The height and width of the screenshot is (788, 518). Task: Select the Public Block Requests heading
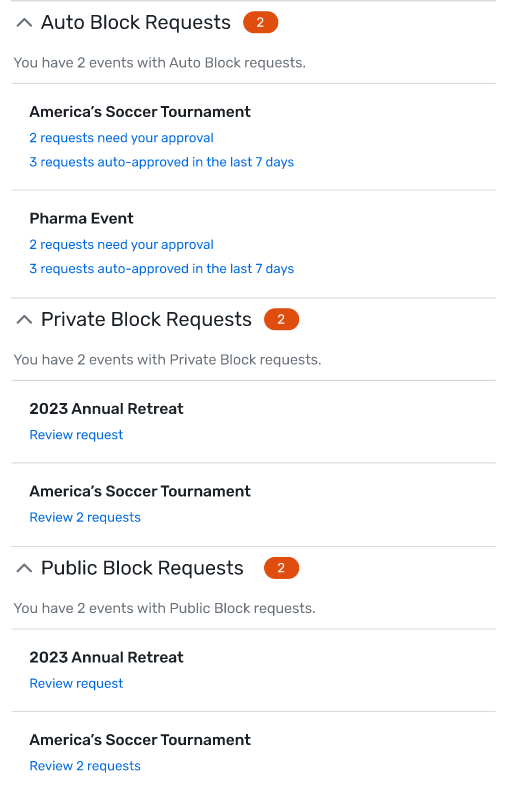142,568
